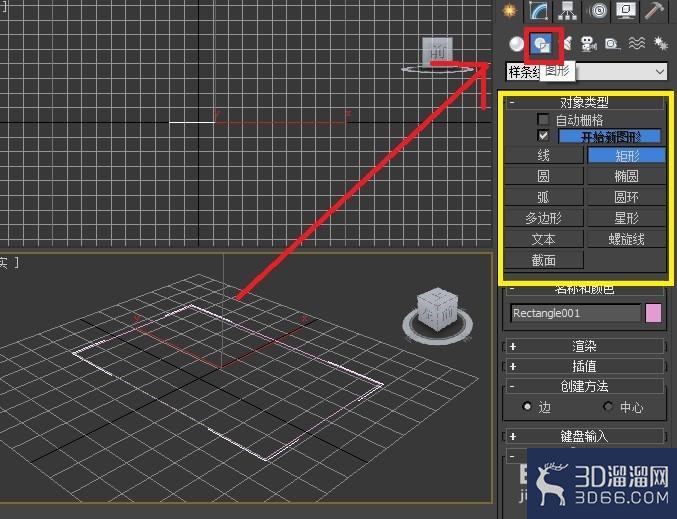This screenshot has width=677, height=519.
Task: Open the Hierarchy command panel tab
Action: (x=567, y=10)
